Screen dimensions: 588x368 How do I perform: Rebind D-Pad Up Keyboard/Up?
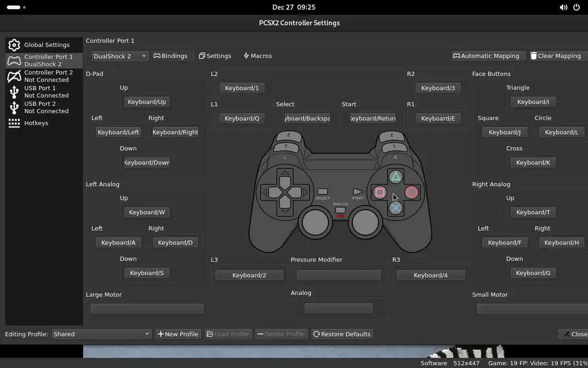pyautogui.click(x=147, y=102)
